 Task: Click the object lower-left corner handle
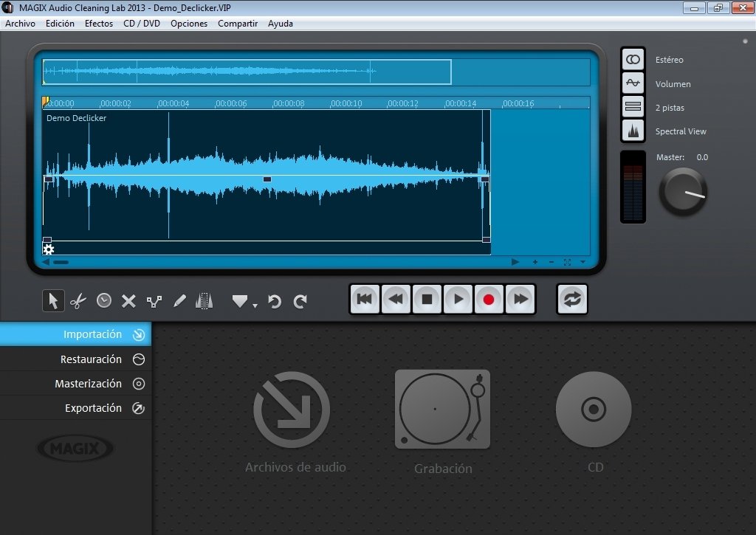pos(47,240)
